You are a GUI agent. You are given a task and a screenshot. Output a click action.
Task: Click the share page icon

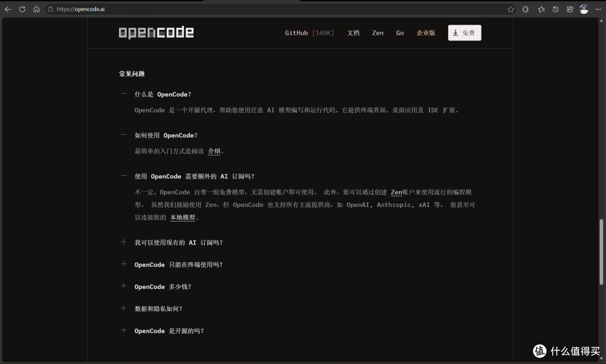[x=570, y=10]
